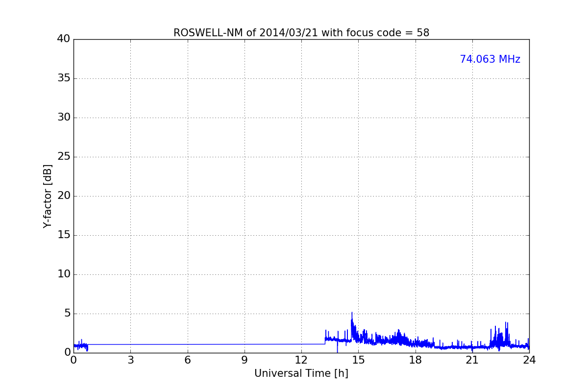Click x-axis tick label 9
This screenshot has height=392, width=588.
[x=245, y=360]
